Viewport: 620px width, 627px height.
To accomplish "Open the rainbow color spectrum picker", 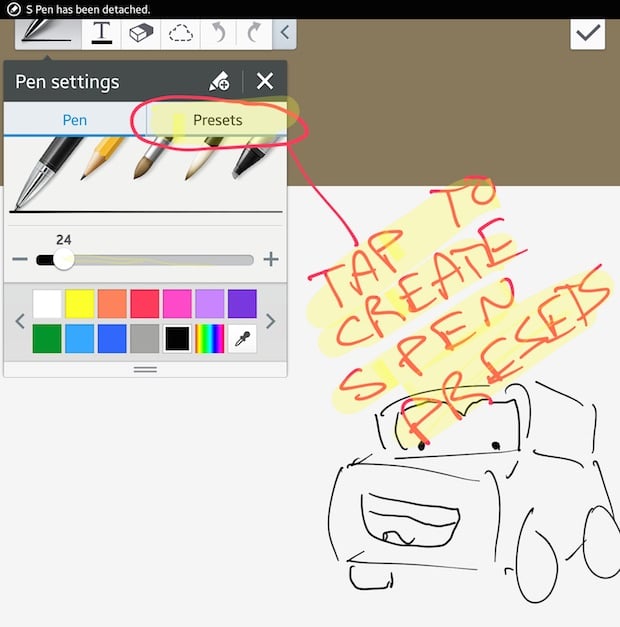I will click(209, 338).
